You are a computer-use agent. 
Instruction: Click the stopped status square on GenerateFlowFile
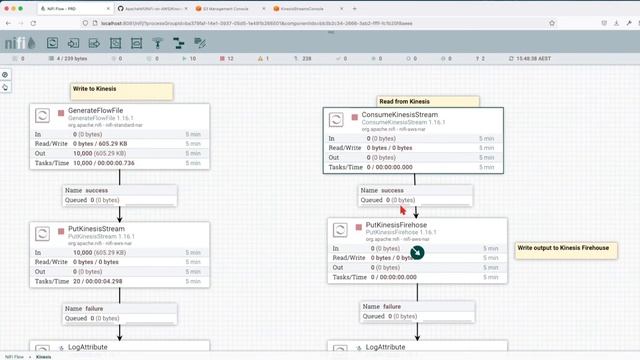61,113
